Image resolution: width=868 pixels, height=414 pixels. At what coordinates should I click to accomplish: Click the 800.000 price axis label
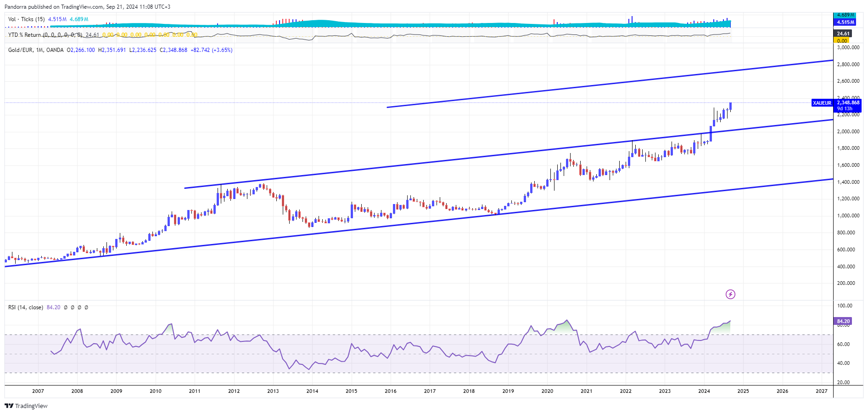[x=846, y=233]
